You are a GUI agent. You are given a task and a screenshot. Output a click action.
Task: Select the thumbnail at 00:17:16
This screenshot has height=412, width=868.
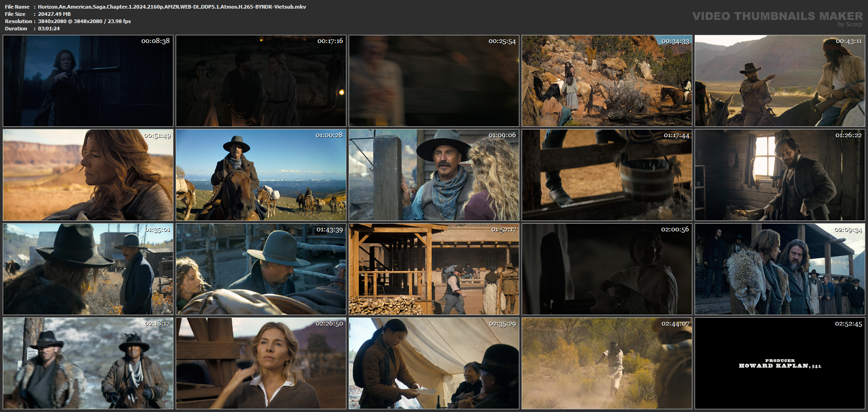click(x=261, y=81)
